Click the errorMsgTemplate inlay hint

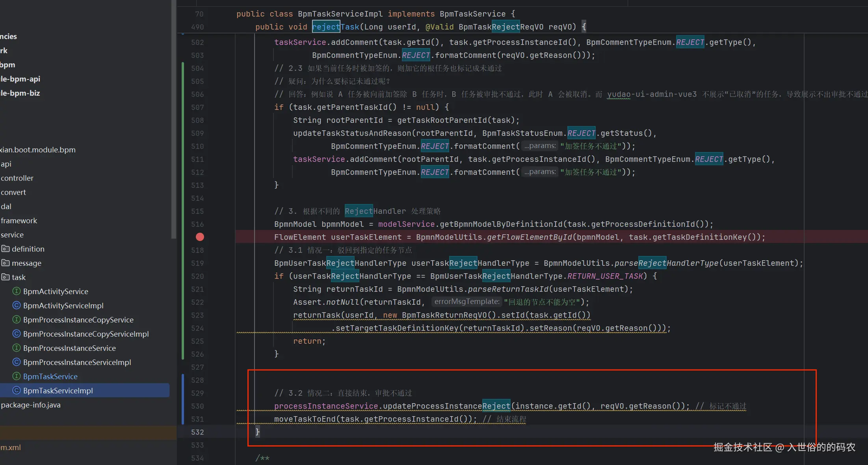[x=467, y=302]
